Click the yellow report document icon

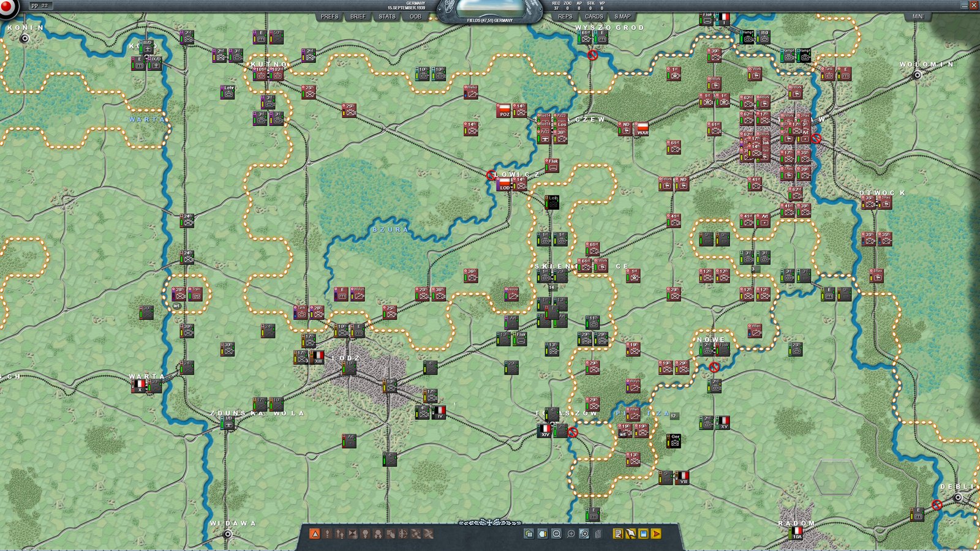617,534
